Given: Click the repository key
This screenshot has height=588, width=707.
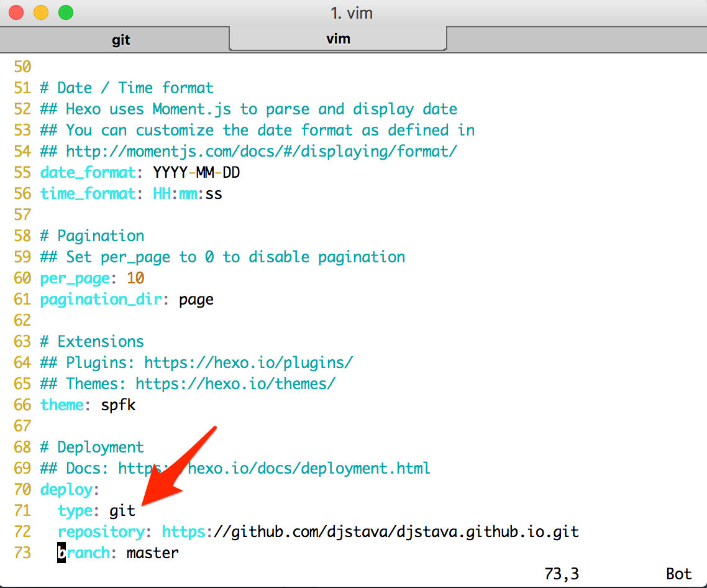Looking at the screenshot, I should 101,532.
